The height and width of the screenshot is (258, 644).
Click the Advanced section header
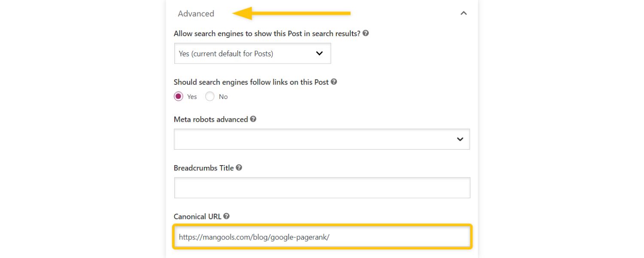pos(196,14)
